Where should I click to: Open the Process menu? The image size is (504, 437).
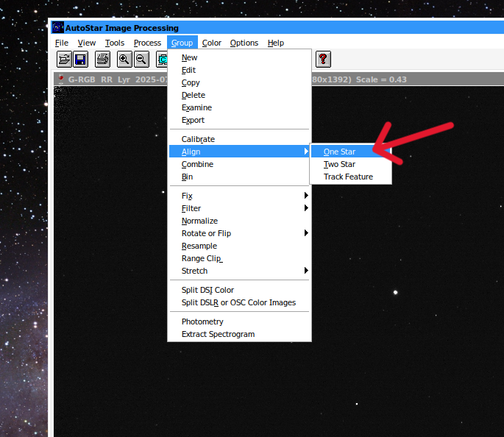point(148,43)
